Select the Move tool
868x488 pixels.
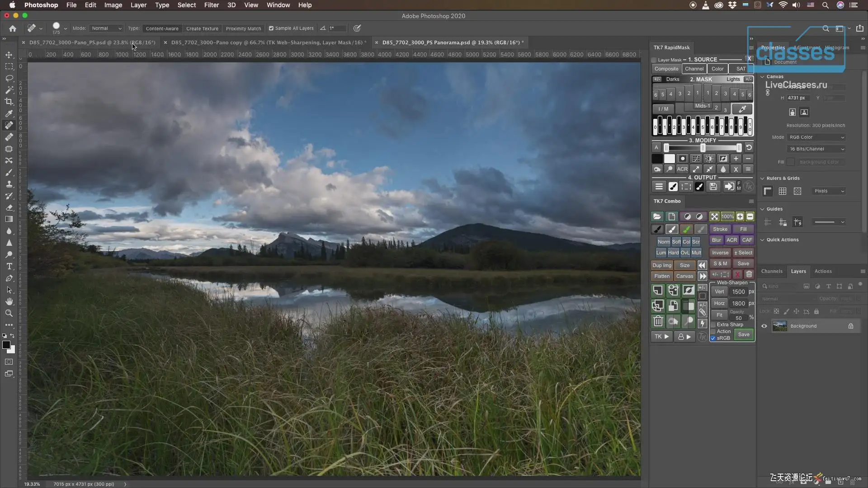[9, 55]
